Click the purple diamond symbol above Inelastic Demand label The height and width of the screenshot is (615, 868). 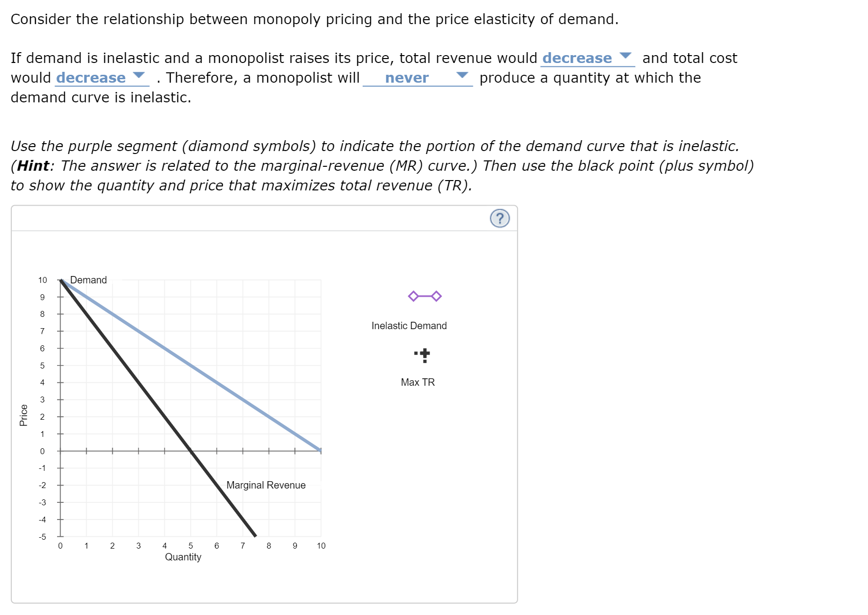424,296
